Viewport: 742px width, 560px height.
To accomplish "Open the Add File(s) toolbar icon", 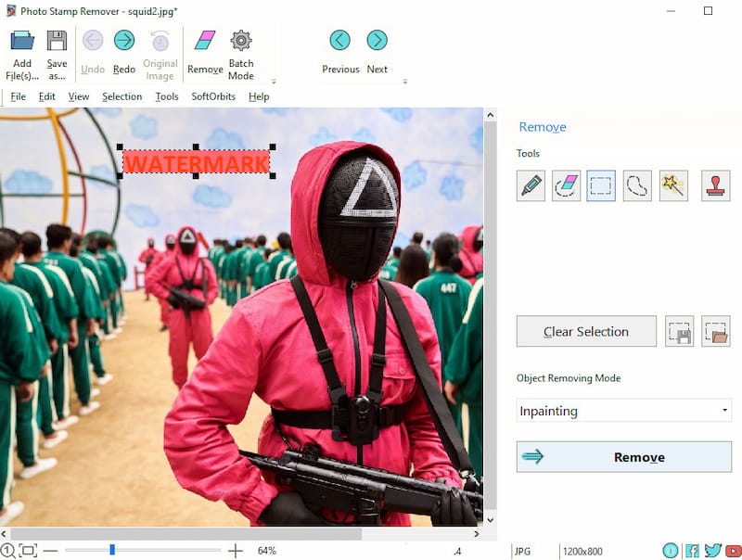I will click(x=22, y=41).
